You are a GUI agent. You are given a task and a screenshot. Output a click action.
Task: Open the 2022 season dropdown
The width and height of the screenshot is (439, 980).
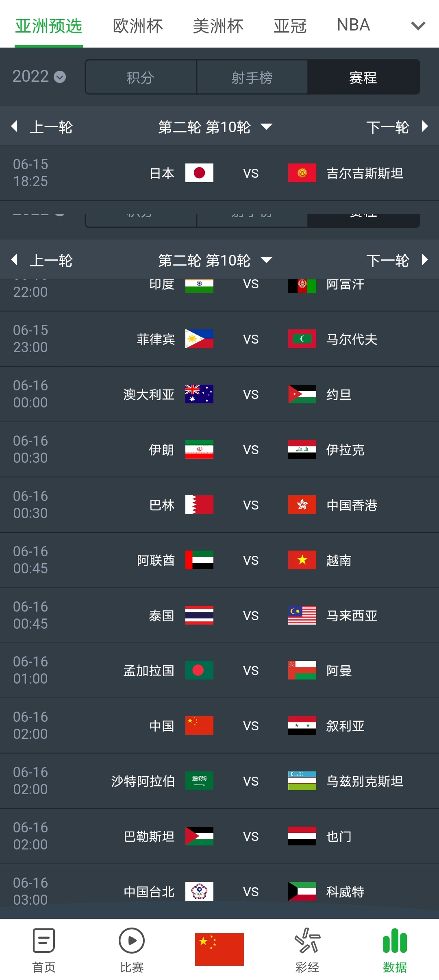click(x=39, y=76)
